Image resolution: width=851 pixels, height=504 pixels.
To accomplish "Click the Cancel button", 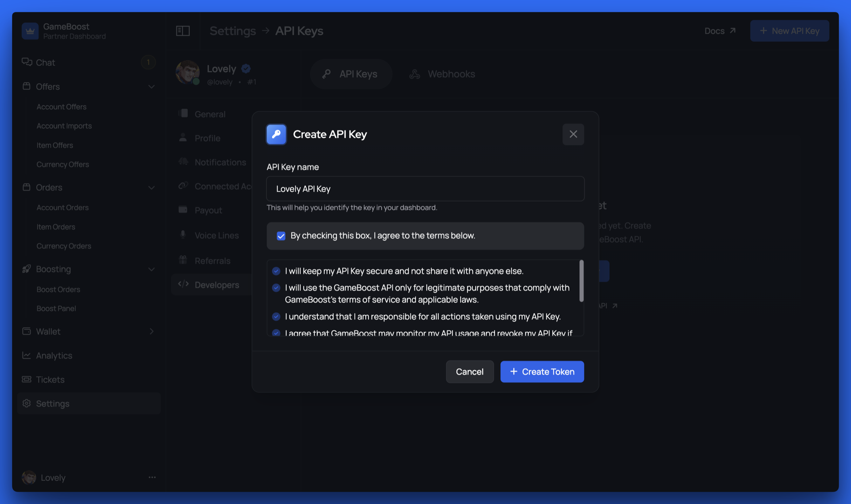I will (469, 372).
